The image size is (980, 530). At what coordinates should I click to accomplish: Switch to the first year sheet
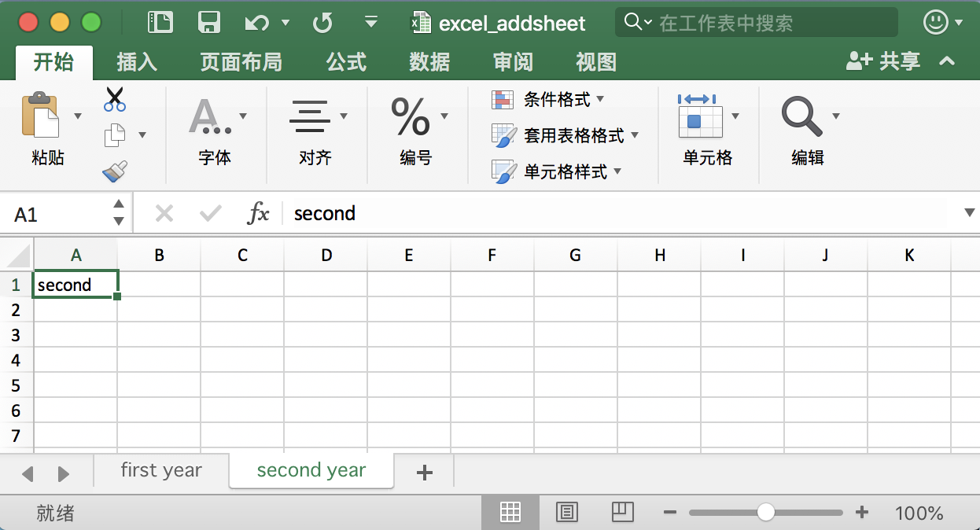[x=161, y=470]
